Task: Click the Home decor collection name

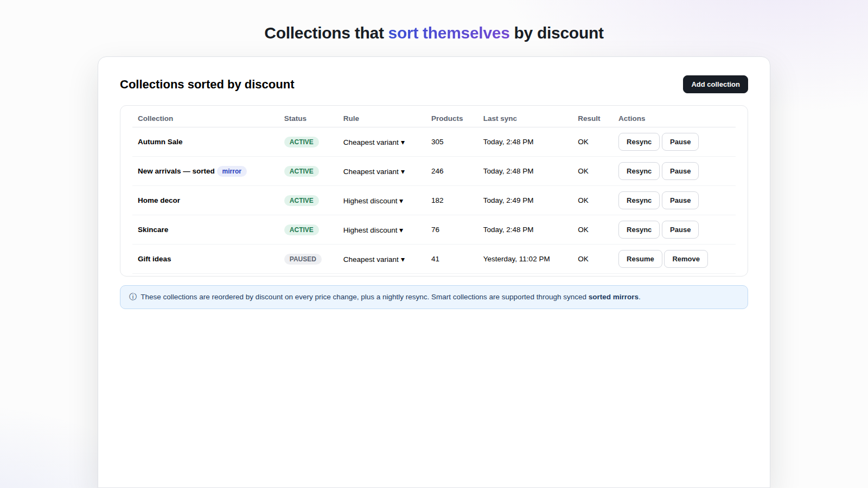Action: click(x=159, y=201)
